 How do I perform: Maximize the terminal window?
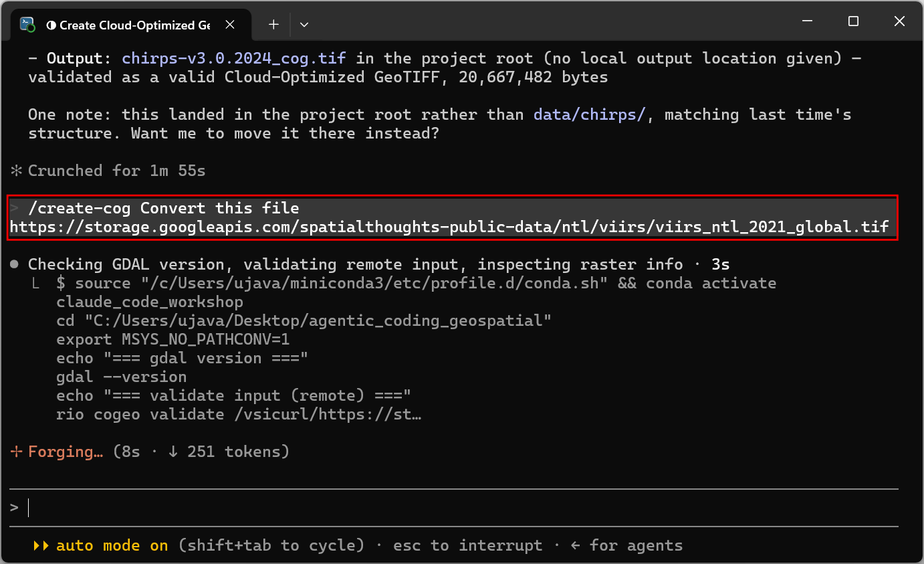point(853,21)
